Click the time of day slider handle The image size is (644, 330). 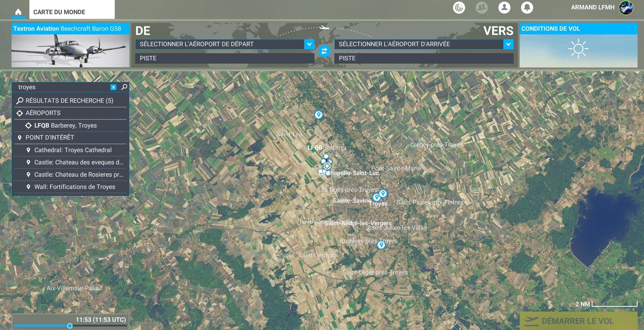70,326
